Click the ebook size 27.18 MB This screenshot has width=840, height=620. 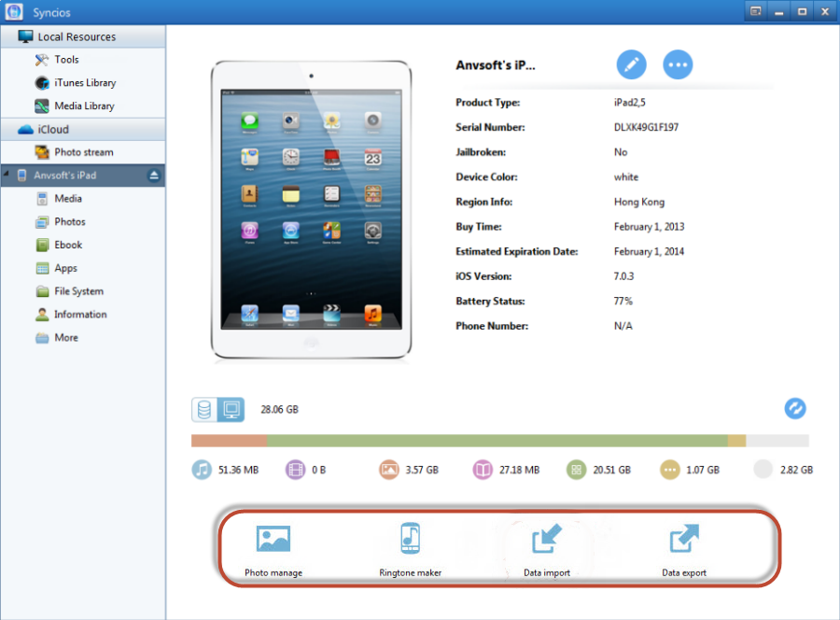pos(519,470)
